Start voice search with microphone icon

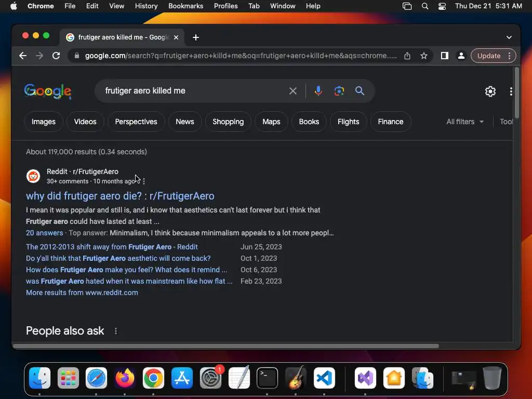(318, 91)
